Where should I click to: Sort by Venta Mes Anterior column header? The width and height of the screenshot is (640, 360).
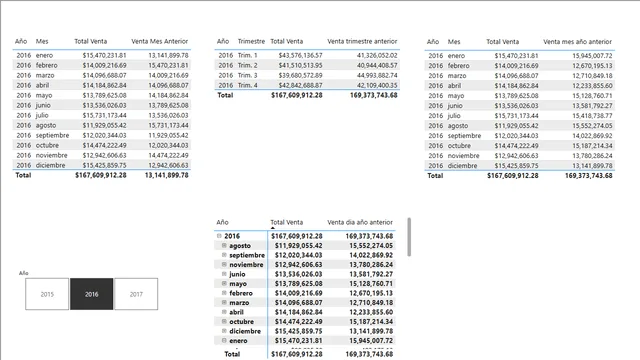coord(160,41)
